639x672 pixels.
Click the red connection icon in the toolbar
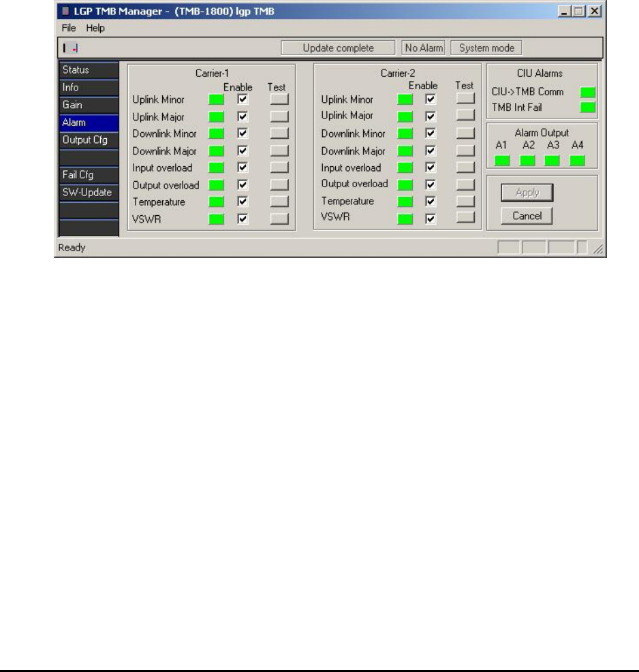coord(75,48)
